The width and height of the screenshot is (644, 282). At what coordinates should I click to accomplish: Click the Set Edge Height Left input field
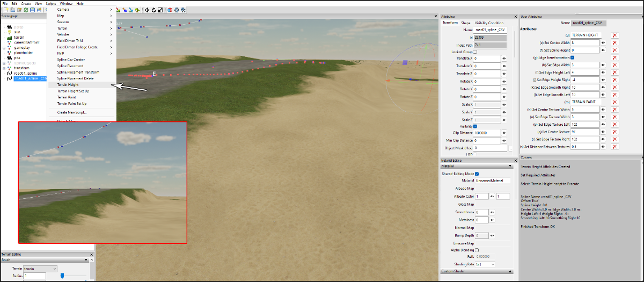point(584,72)
